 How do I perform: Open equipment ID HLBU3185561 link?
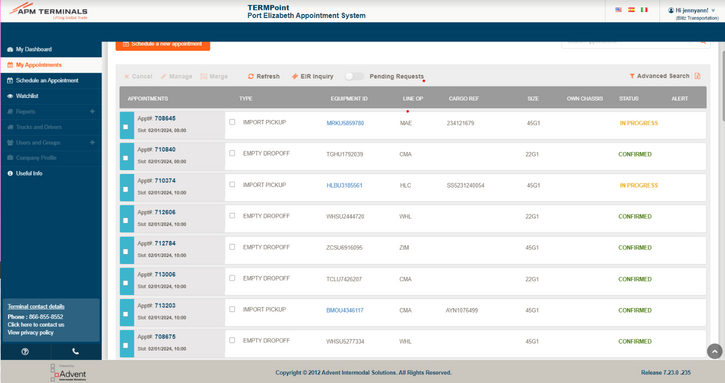[x=344, y=185]
